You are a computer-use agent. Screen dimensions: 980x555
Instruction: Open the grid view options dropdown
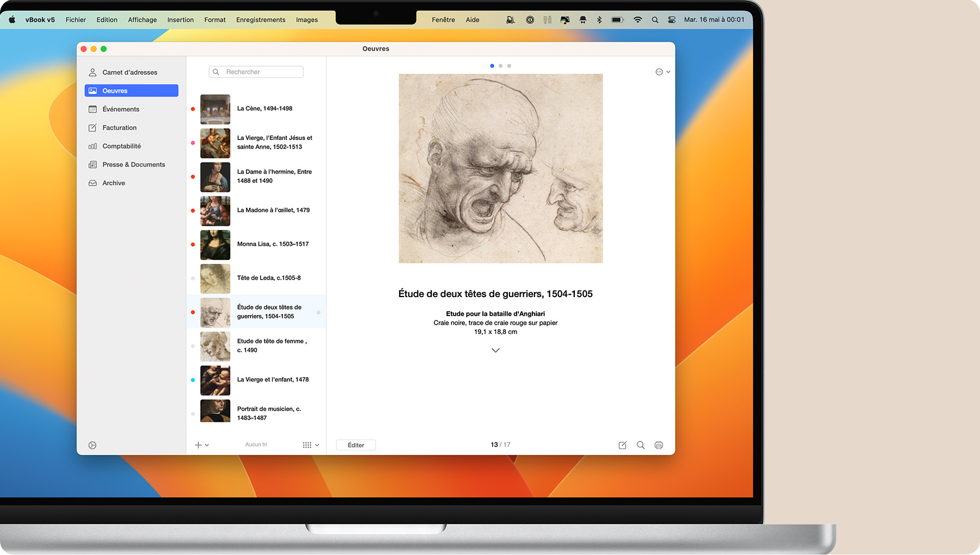click(311, 445)
